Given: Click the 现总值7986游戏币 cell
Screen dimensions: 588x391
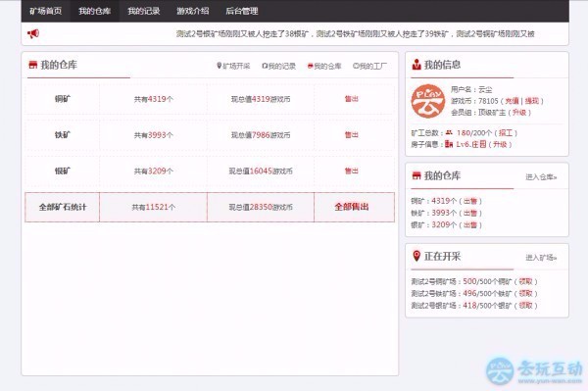Looking at the screenshot, I should (x=261, y=135).
